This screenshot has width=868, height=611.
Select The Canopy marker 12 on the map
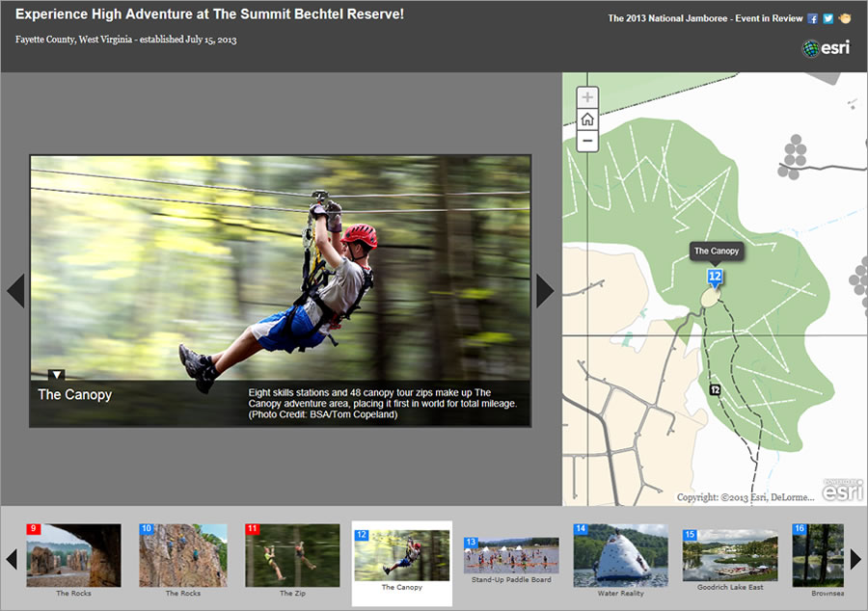tap(714, 276)
